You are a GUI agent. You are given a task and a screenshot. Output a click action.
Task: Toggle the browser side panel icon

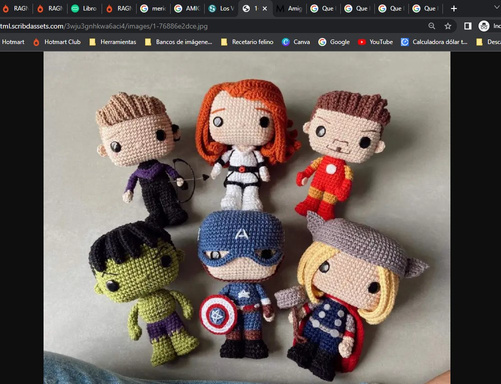click(x=468, y=26)
